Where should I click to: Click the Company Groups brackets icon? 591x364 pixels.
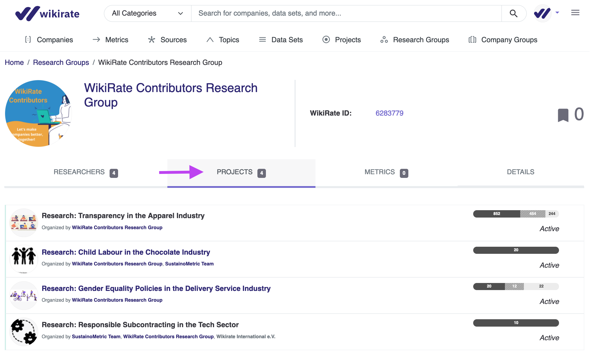(x=472, y=40)
